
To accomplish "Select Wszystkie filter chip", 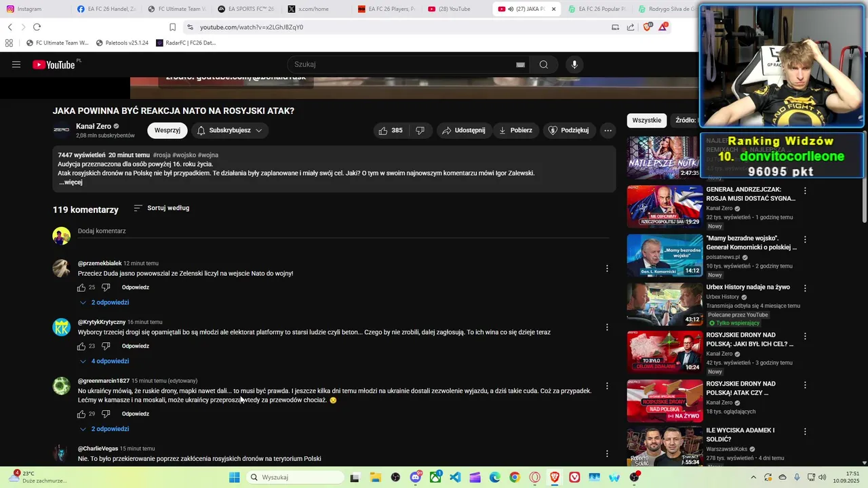I will click(646, 120).
